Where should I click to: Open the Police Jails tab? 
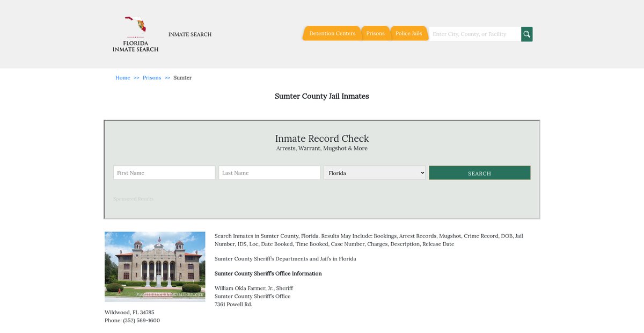coord(409,33)
